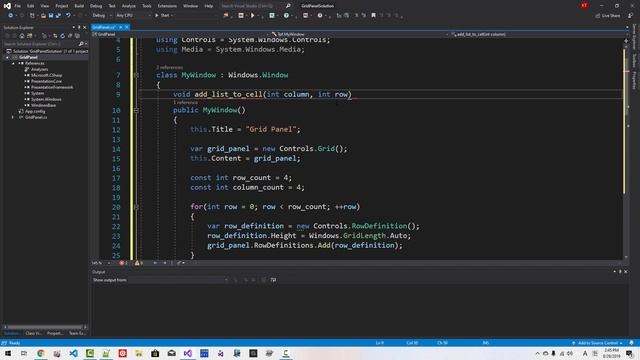Image resolution: width=640 pixels, height=360 pixels.
Task: Select the System.Windows reference
Action: [46, 99]
